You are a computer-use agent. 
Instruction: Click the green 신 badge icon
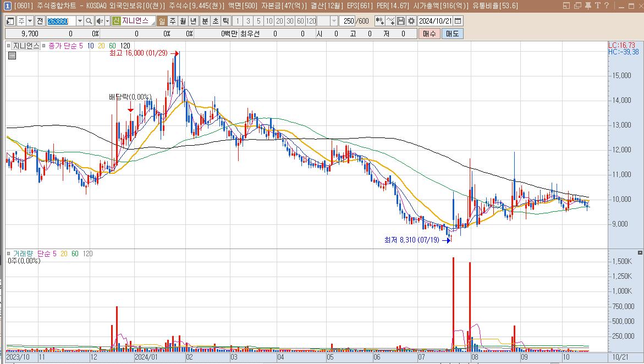click(x=116, y=21)
